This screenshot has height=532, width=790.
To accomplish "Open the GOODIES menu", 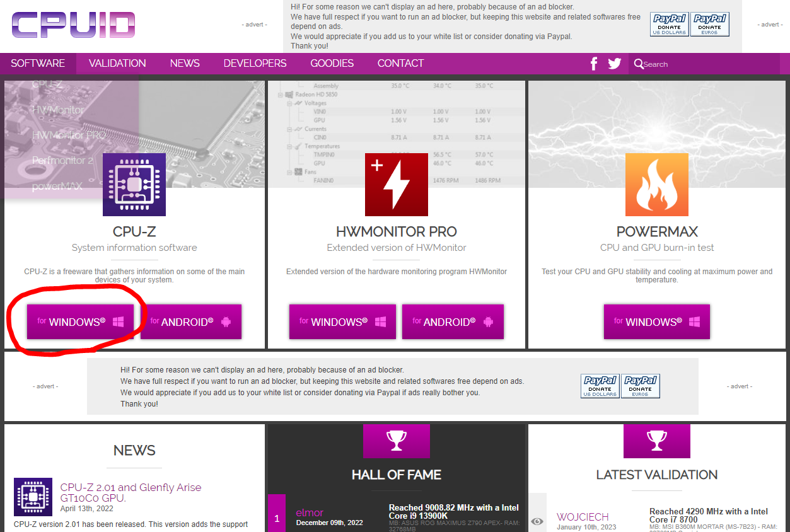I will tap(332, 63).
